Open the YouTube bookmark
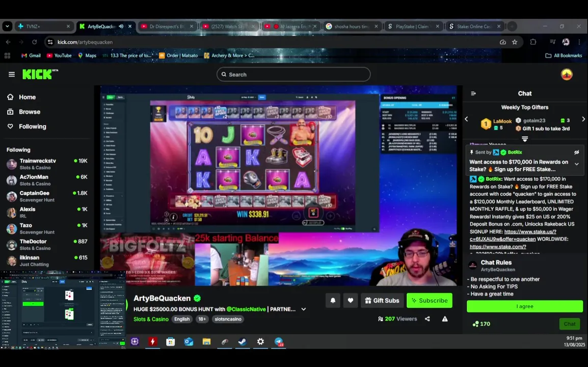 [x=59, y=56]
